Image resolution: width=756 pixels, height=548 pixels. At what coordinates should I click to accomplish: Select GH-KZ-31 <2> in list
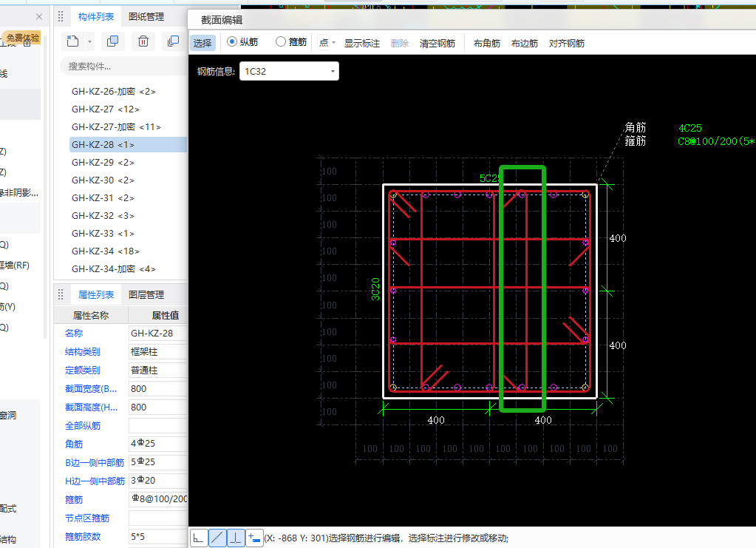(x=103, y=198)
